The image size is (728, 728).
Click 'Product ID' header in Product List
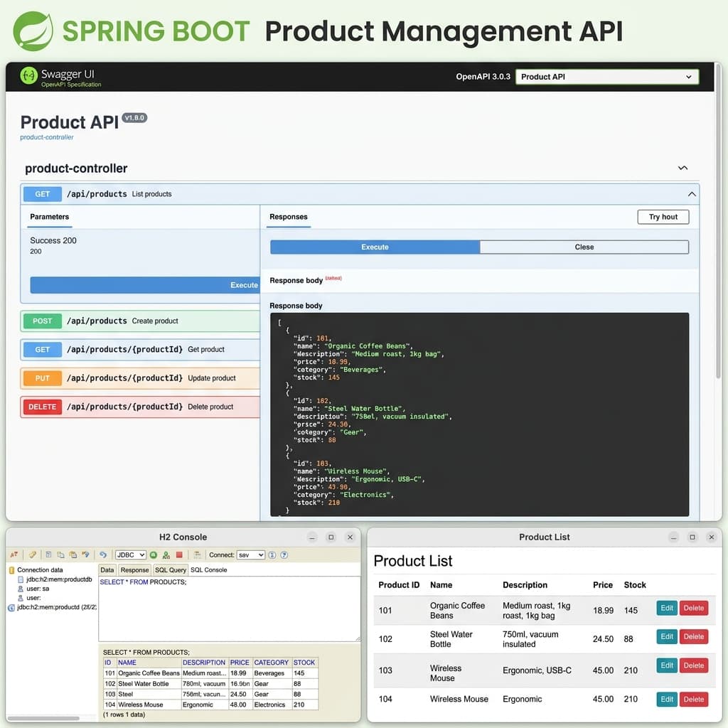click(x=399, y=585)
